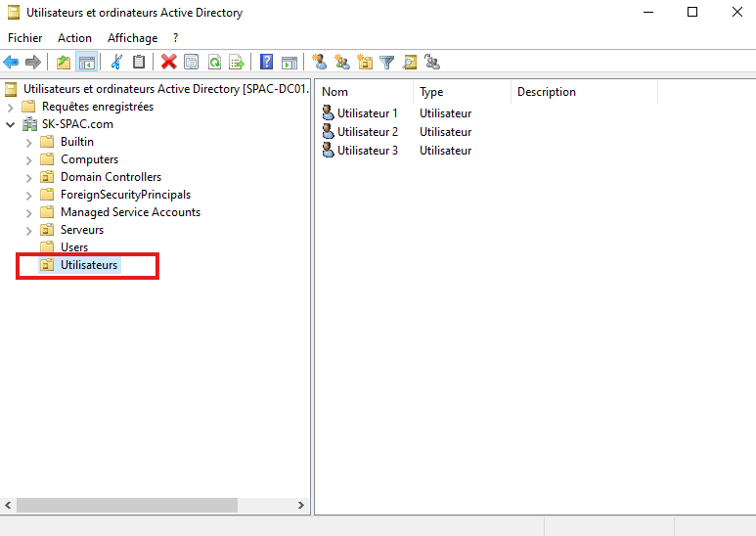Click the red Delete X icon

click(x=168, y=62)
